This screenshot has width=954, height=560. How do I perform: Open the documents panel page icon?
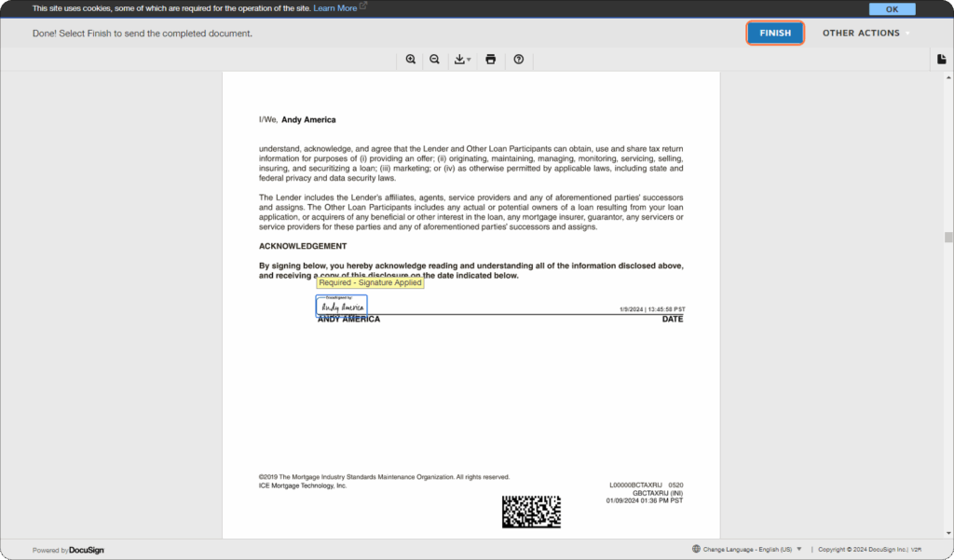(942, 59)
